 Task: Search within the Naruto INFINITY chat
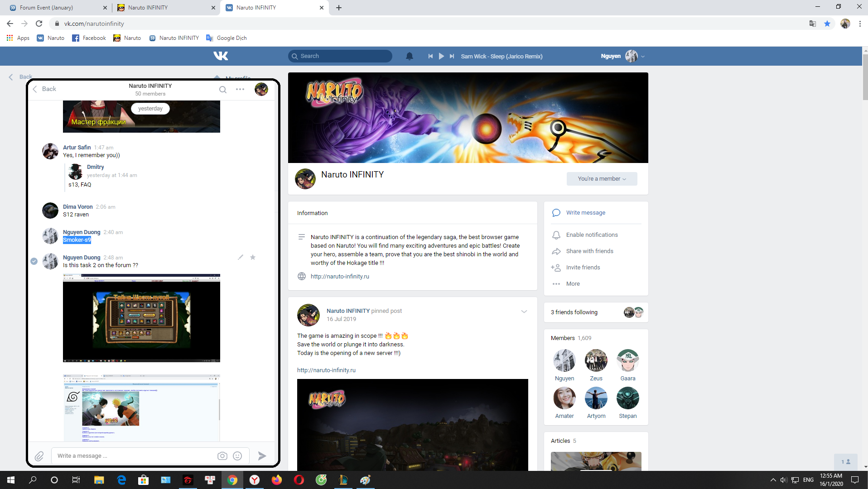[x=223, y=89]
